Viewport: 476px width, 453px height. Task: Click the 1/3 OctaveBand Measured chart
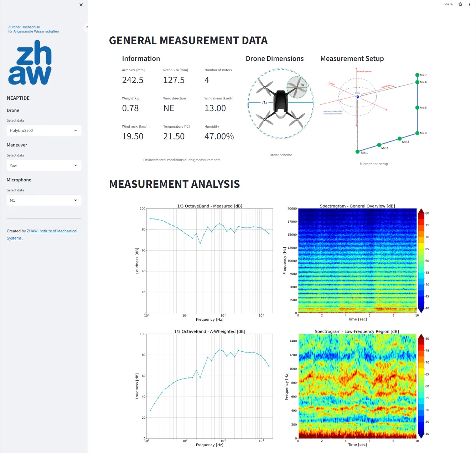204,263
